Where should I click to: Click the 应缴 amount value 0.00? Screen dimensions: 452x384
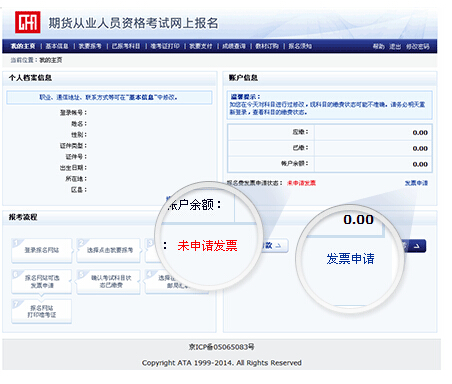click(420, 133)
